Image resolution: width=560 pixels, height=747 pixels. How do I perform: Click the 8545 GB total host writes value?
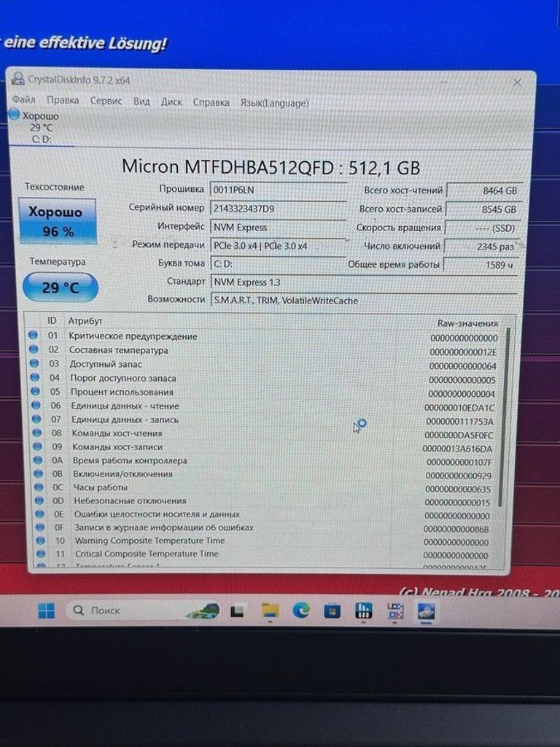pos(483,209)
